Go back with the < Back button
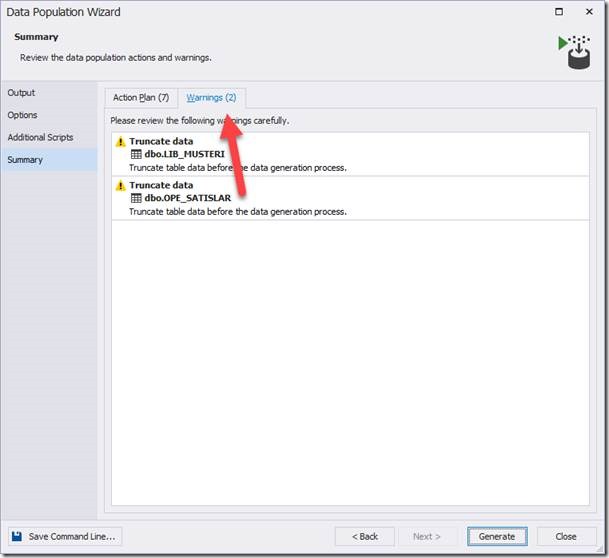Screen dimensions: 609x558 365,536
